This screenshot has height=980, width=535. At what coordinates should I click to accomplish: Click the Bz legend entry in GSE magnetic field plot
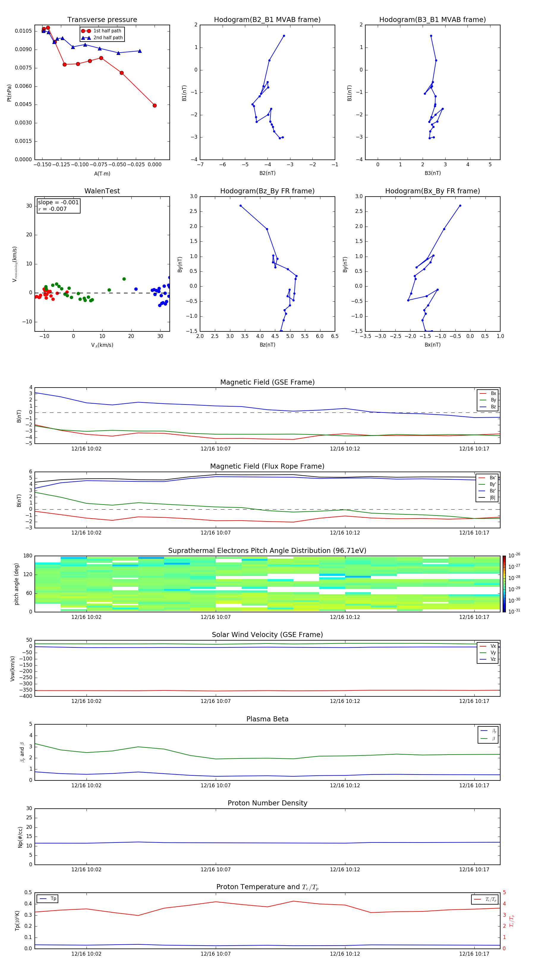(488, 407)
